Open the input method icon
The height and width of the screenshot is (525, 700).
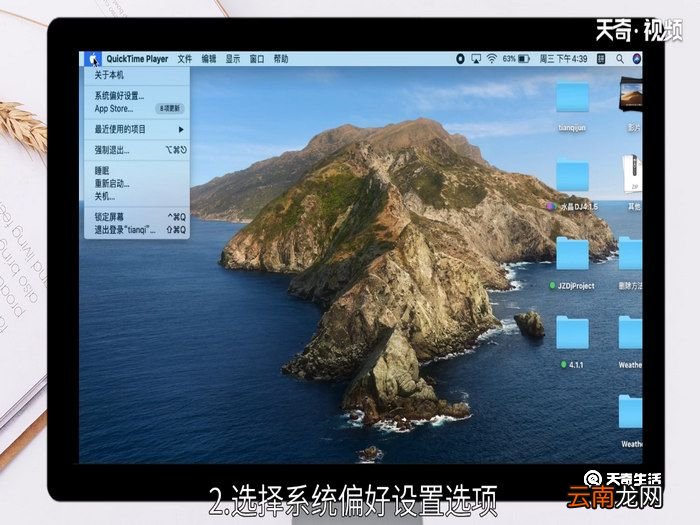[601, 59]
